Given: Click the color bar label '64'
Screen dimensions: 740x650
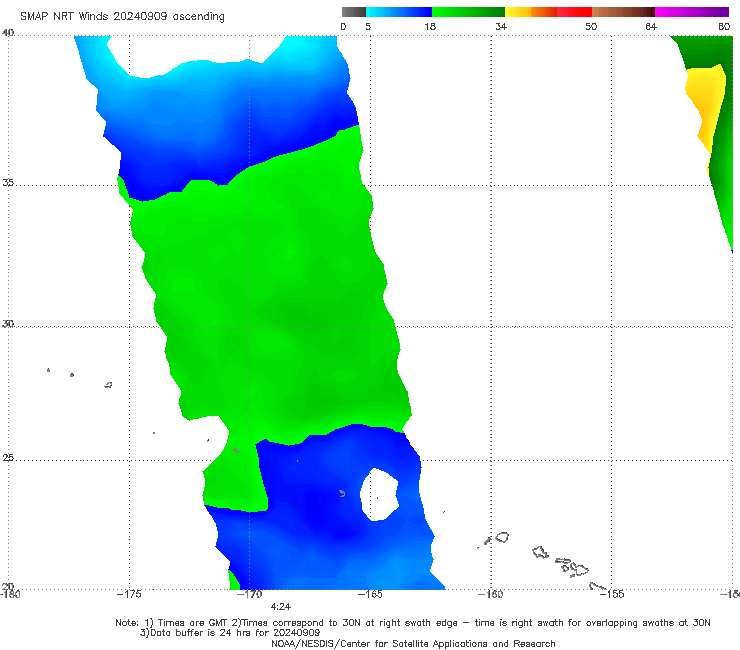Looking at the screenshot, I should [651, 27].
